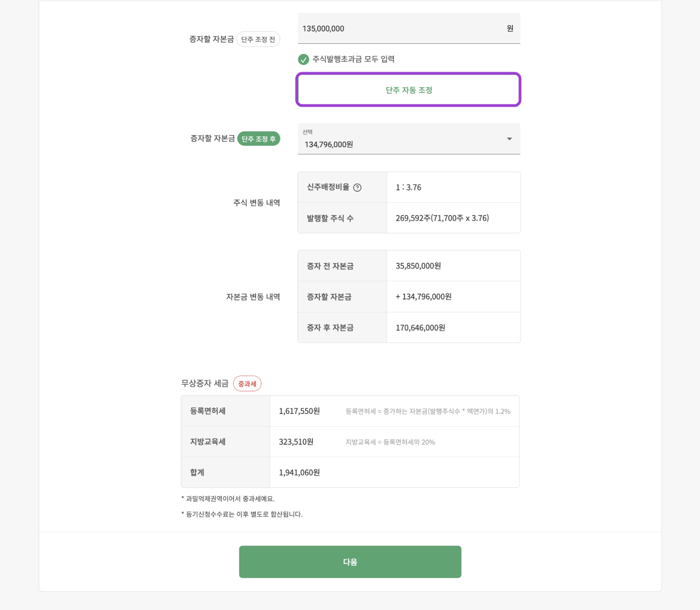Click the 1 : 3.76 ratio value
Image resolution: width=700 pixels, height=610 pixels.
point(408,187)
